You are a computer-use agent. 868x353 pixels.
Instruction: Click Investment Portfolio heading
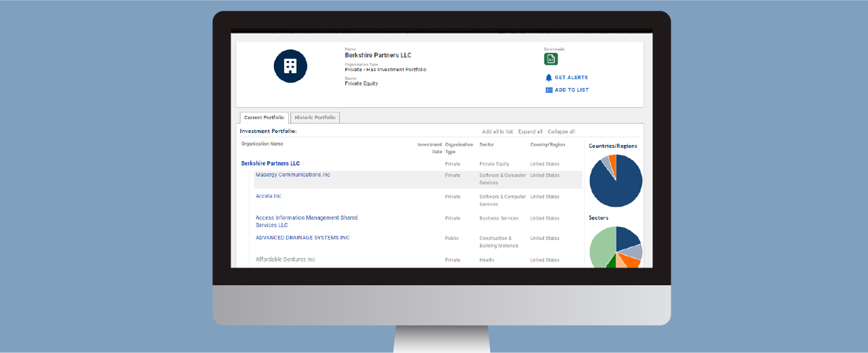pyautogui.click(x=269, y=131)
